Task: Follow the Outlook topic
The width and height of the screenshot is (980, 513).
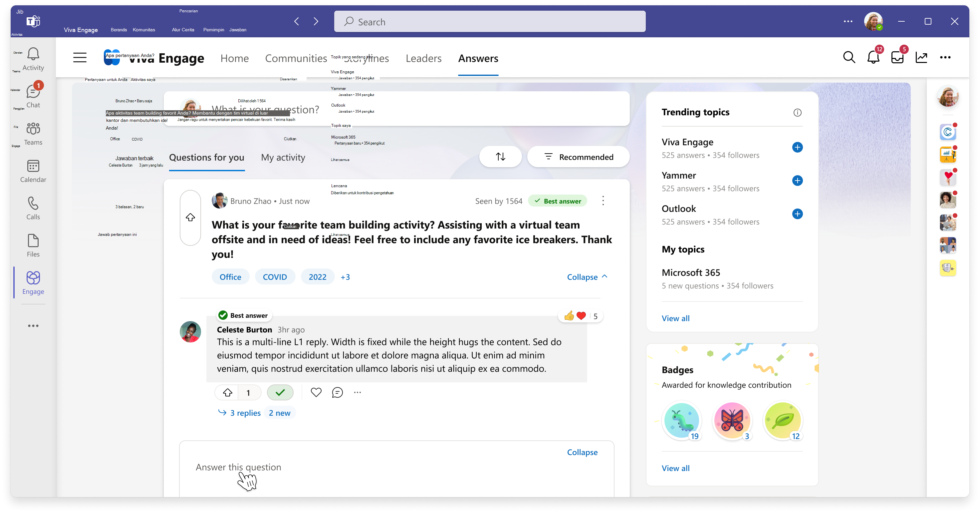Action: [797, 214]
